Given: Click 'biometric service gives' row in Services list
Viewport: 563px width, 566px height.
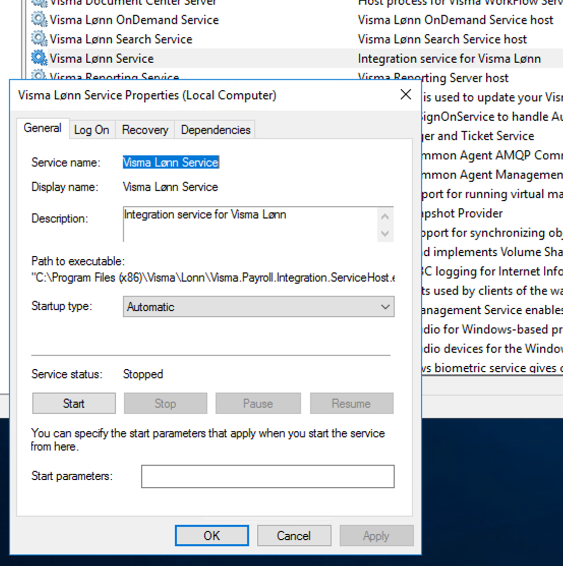Looking at the screenshot, I should point(492,368).
